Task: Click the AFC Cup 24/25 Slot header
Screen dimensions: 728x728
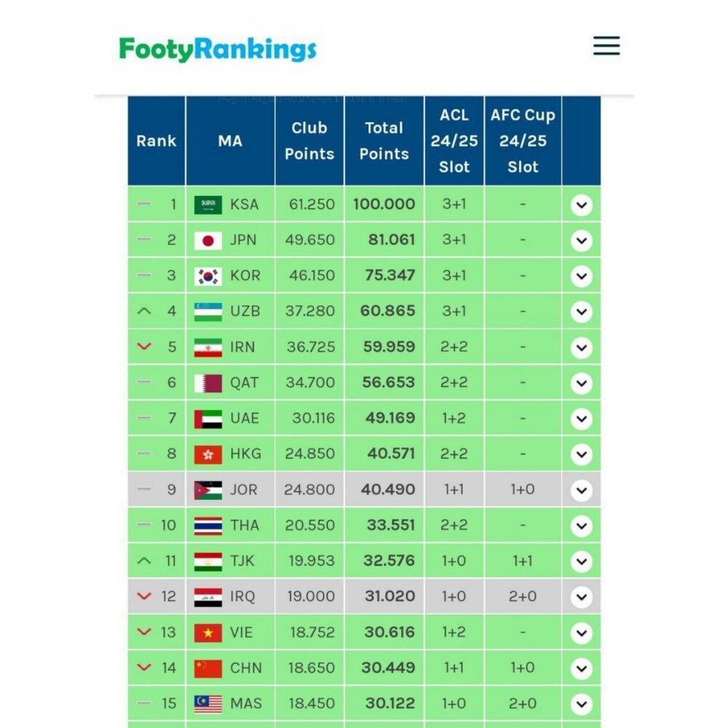Action: pos(523,141)
